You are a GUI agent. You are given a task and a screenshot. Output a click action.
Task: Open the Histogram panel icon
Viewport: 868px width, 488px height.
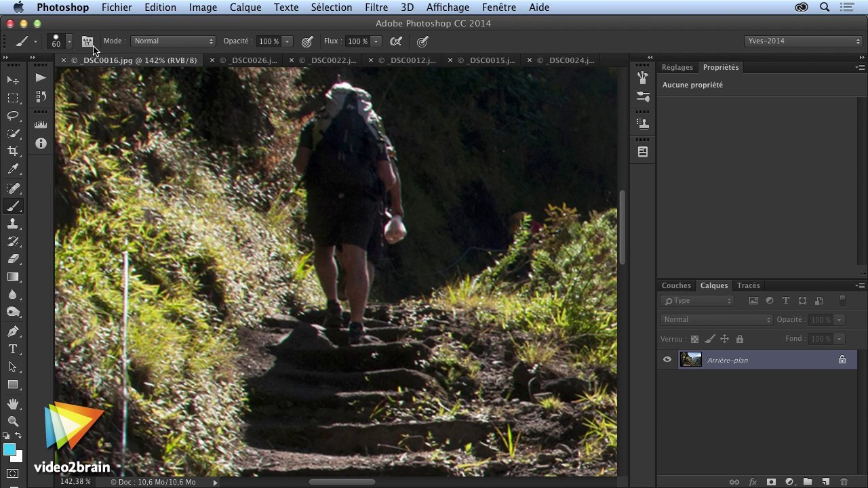point(41,125)
